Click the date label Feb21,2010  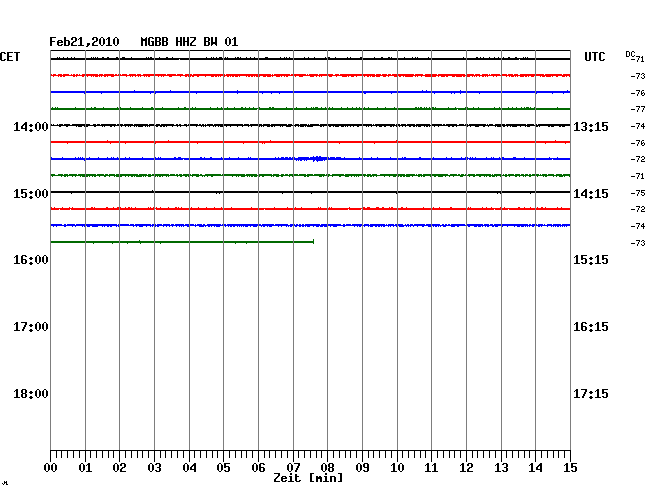[84, 42]
